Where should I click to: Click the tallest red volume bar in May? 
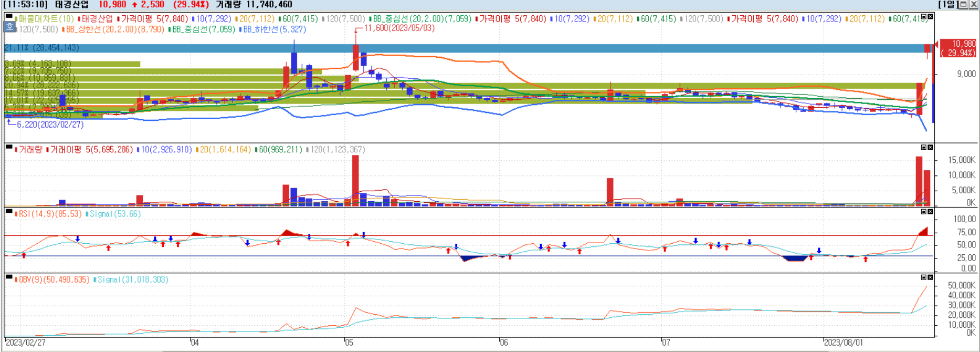[355, 180]
